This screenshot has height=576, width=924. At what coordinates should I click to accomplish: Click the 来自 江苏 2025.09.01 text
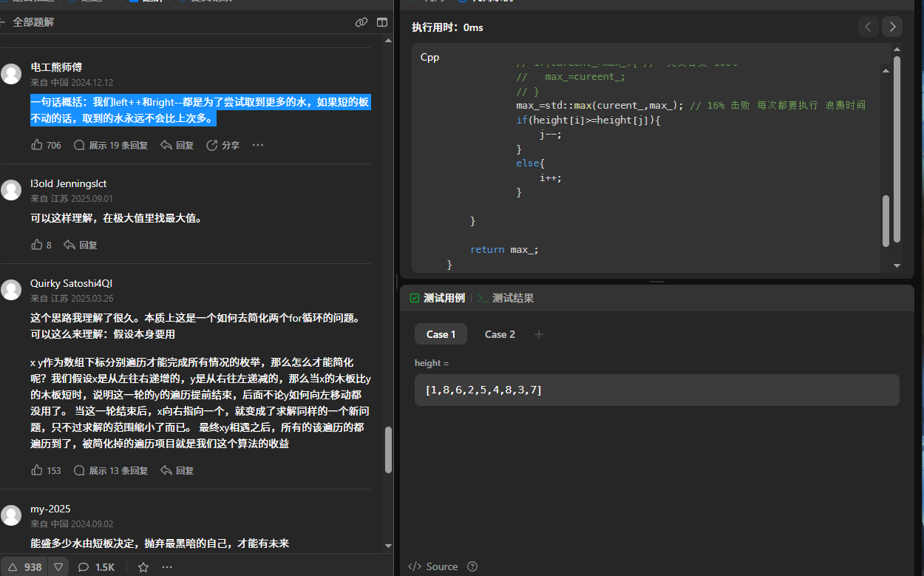pos(72,199)
